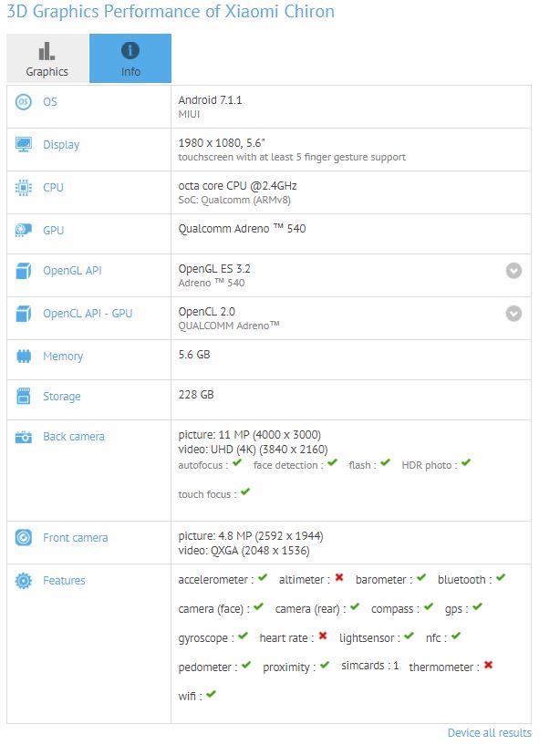Switch to the Graphics tab
The height and width of the screenshot is (745, 560).
pos(47,59)
